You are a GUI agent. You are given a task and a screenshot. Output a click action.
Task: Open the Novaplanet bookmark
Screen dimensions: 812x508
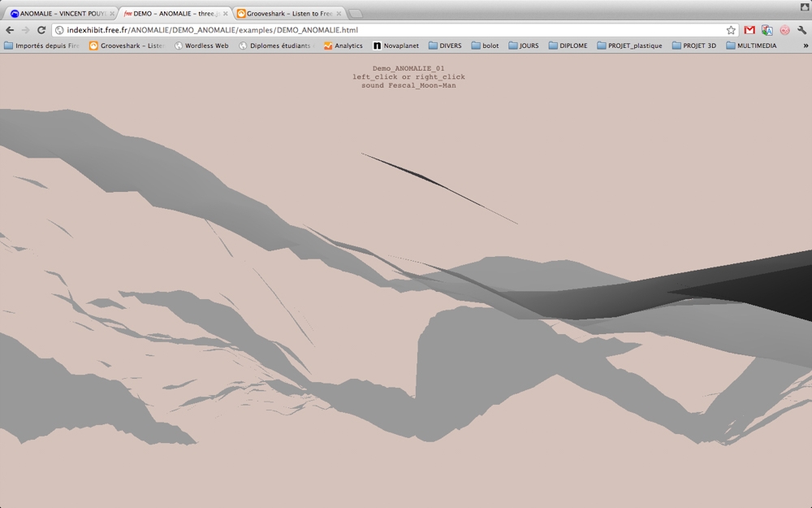coord(395,46)
